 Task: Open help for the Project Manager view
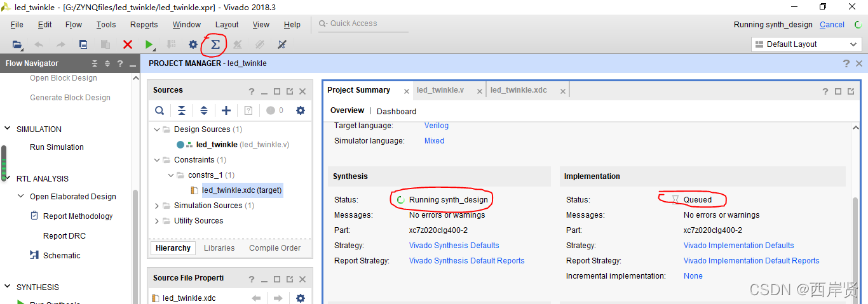(x=846, y=63)
